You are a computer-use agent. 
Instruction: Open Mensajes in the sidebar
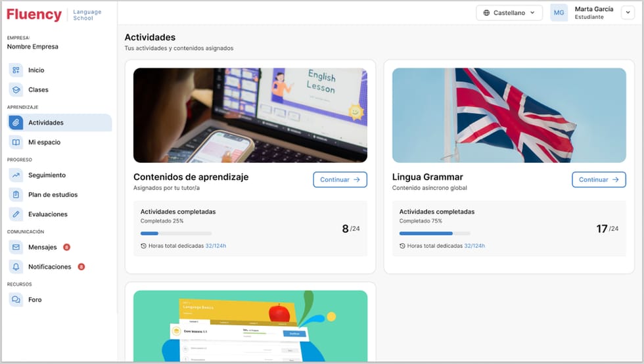[60, 247]
